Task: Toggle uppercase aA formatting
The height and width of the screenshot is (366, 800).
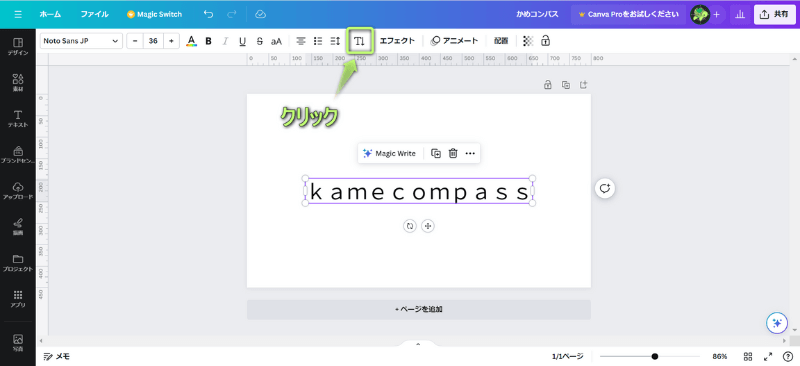Action: (x=277, y=41)
